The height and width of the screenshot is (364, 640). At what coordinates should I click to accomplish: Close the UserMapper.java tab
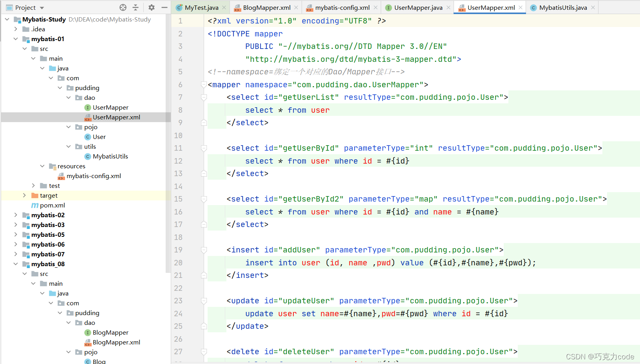[x=448, y=7]
